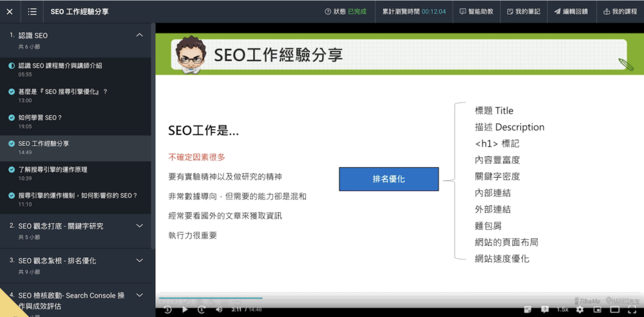Select lesson 如何學習 SEO？
Screen dimensions: 644x317
click(40, 118)
